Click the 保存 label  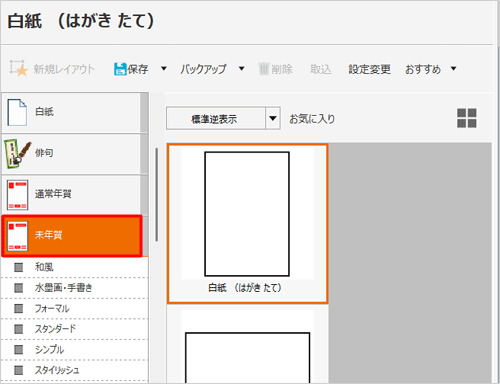(x=138, y=69)
